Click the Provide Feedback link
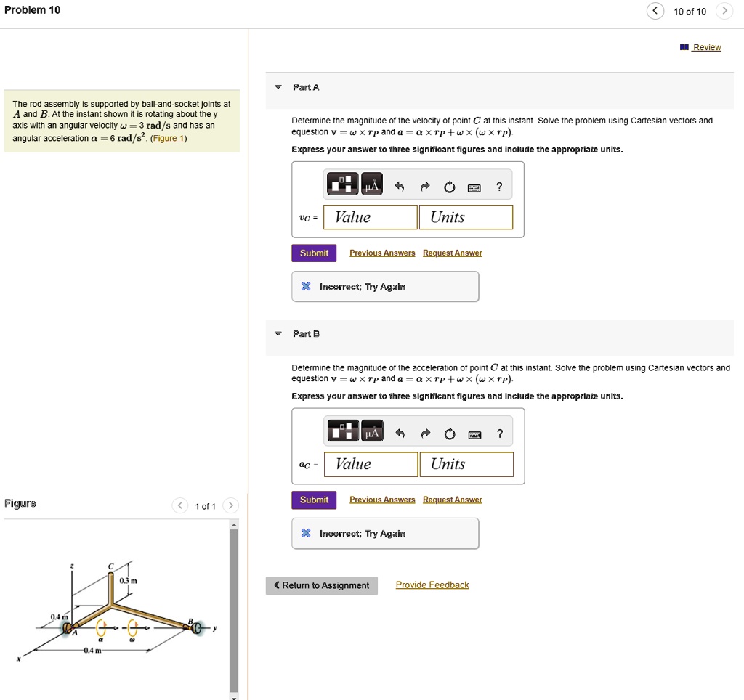Image resolution: width=744 pixels, height=700 pixels. pos(432,585)
